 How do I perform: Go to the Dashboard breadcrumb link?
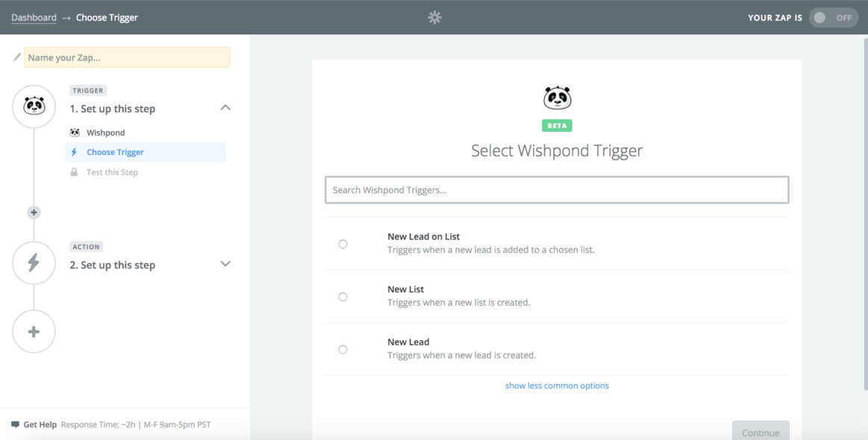point(34,18)
